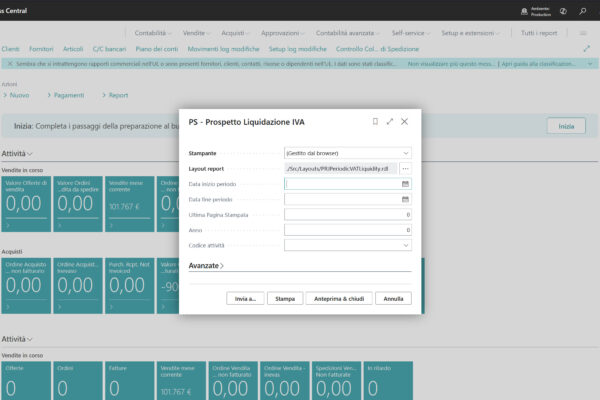Open the calendar picker for Data inizio periodo
Screen dimensions: 600x400
click(x=405, y=184)
